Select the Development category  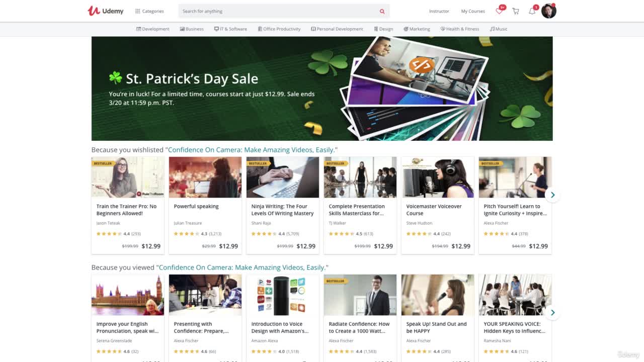coord(153,29)
